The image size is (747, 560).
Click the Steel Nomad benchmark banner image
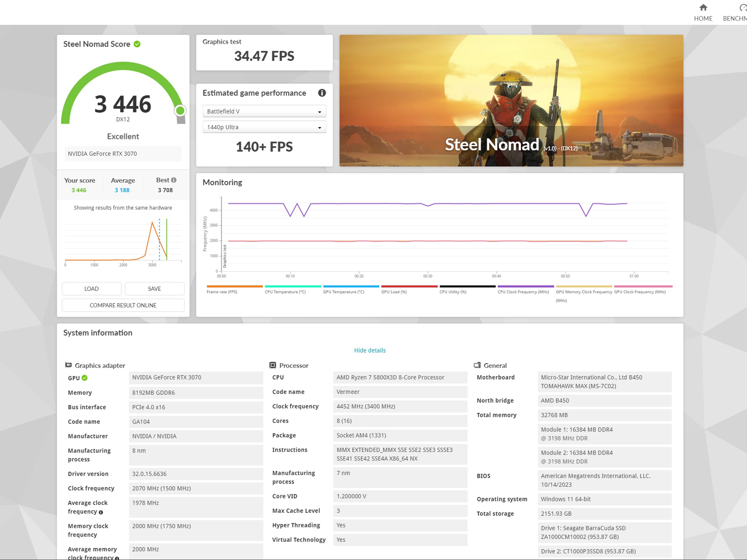point(511,101)
